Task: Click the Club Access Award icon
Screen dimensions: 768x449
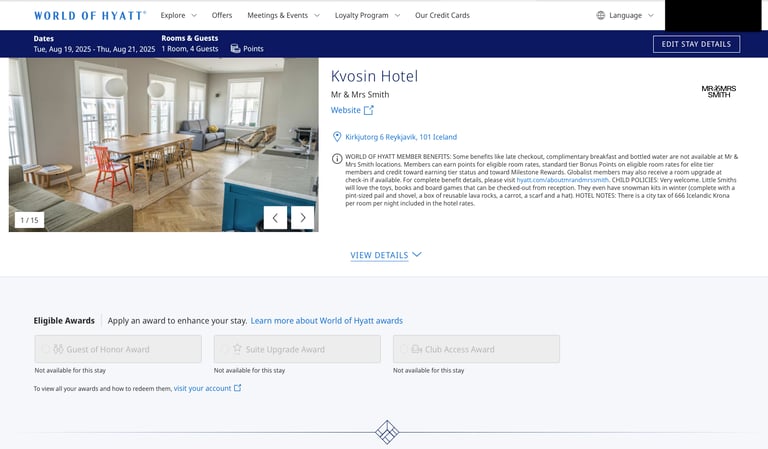Action: [417, 349]
